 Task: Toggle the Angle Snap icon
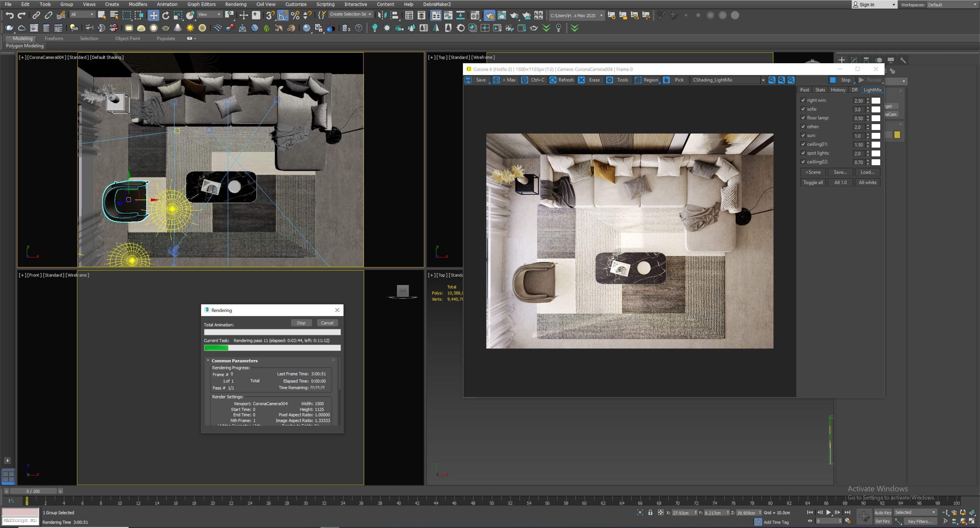(x=283, y=15)
